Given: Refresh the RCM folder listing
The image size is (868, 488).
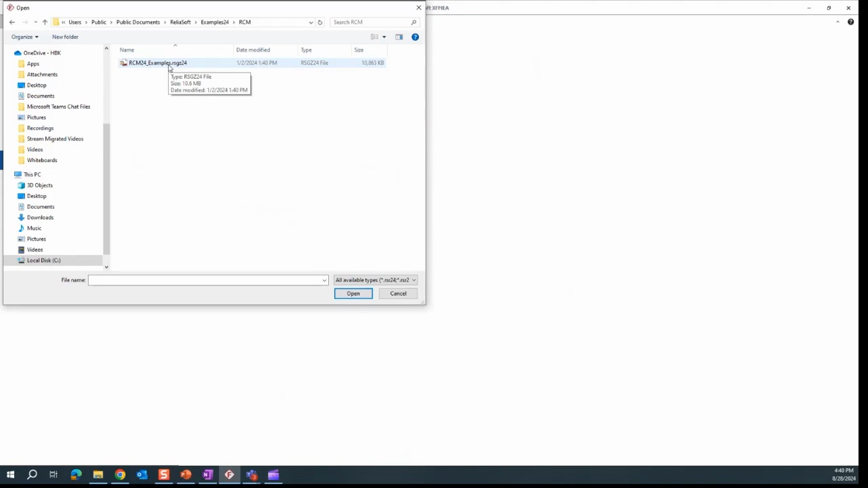Looking at the screenshot, I should [x=320, y=22].
